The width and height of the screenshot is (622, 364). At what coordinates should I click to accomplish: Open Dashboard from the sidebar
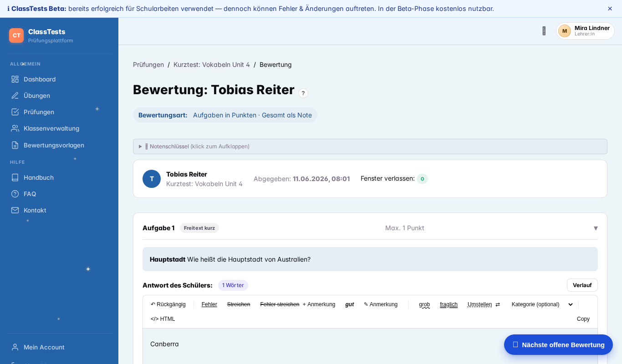pos(59,79)
